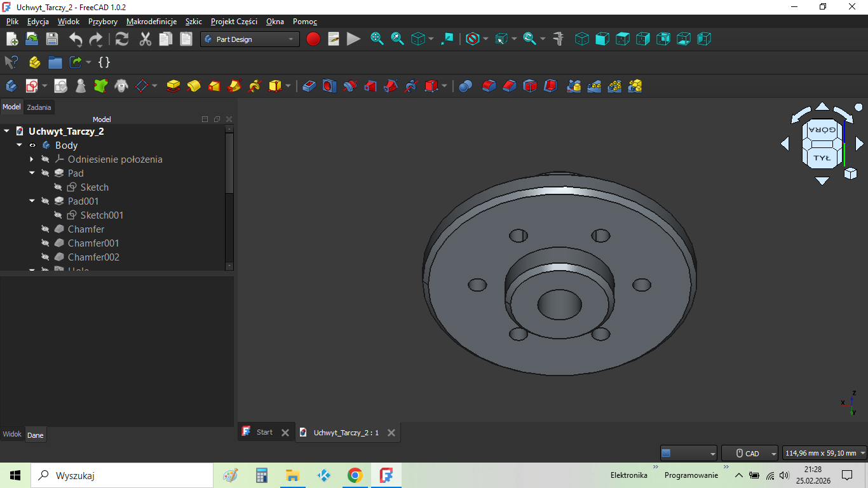Show the hidden Sketch001 item

pos(58,215)
